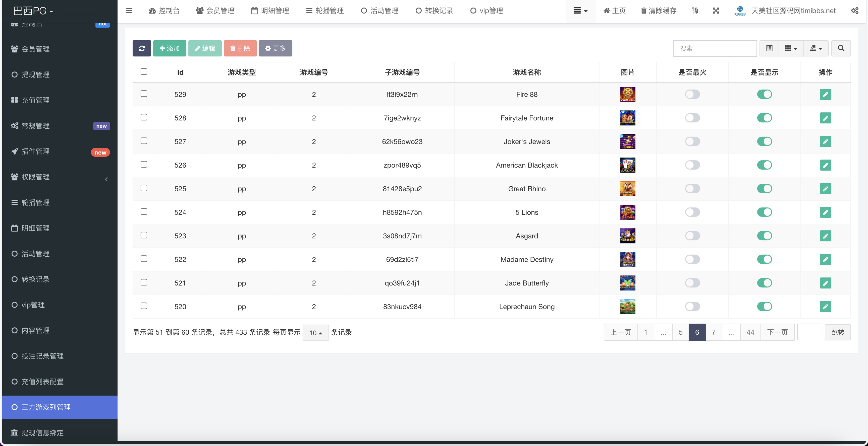Switch to the 轮播管理 top tab
This screenshot has height=446, width=868.
click(x=325, y=11)
